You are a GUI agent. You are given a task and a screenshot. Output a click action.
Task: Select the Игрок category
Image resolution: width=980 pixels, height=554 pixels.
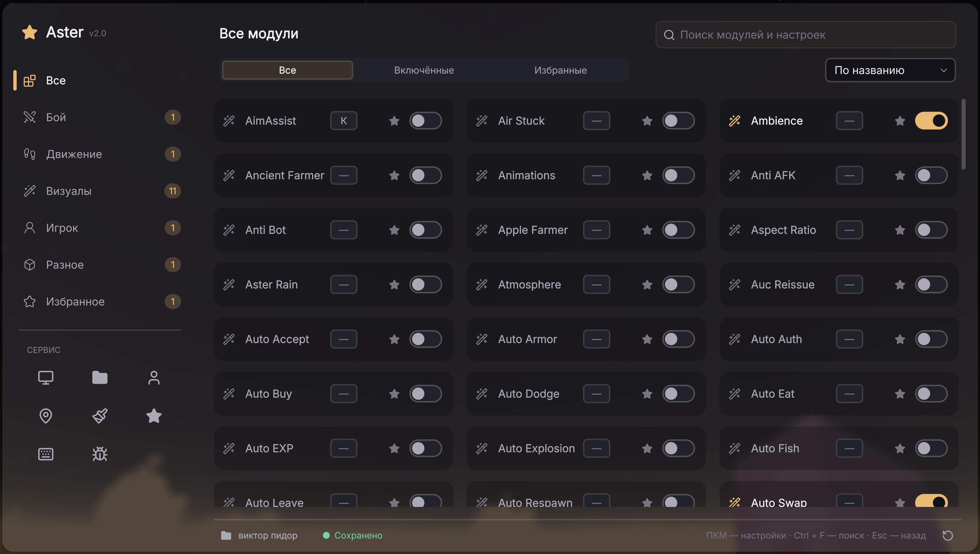click(x=100, y=228)
